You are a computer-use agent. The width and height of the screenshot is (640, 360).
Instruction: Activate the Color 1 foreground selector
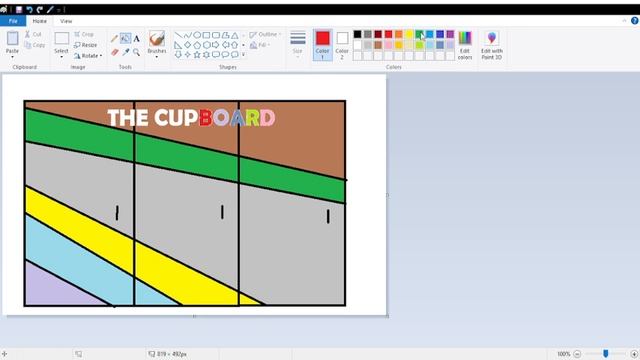point(322,45)
